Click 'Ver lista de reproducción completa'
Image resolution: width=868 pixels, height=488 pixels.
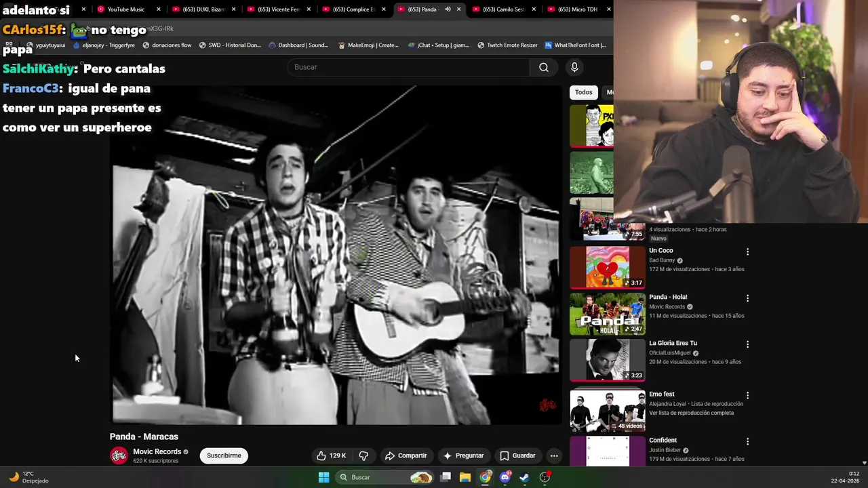691,413
